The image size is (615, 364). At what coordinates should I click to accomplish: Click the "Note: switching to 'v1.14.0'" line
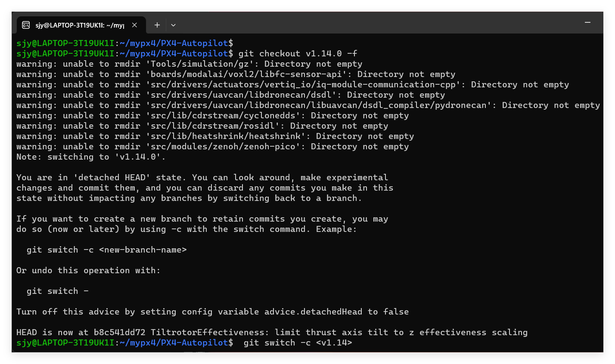(x=91, y=157)
